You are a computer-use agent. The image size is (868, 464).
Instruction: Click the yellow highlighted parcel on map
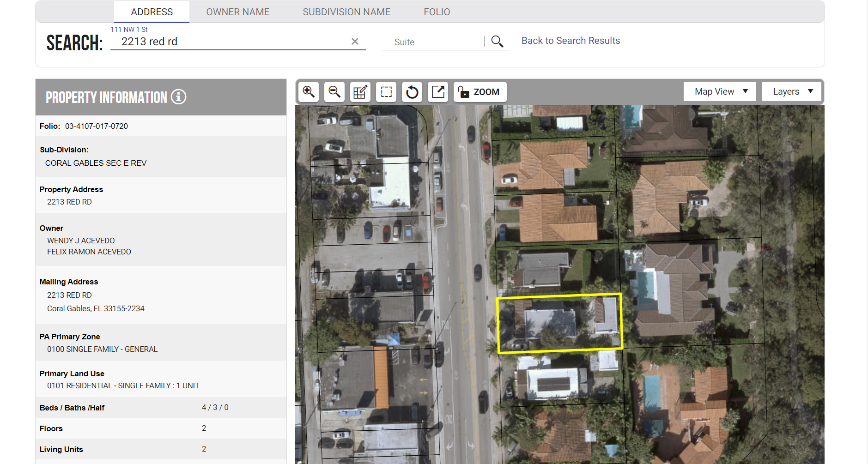click(559, 323)
